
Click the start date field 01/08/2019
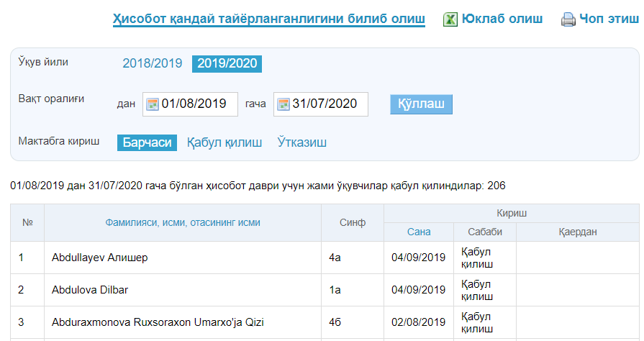coord(196,104)
